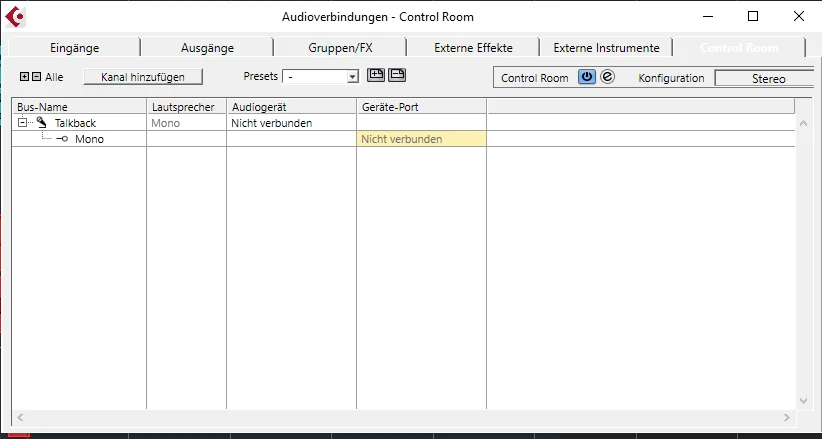
Task: Click the Cubase logo in title bar
Action: coord(15,17)
